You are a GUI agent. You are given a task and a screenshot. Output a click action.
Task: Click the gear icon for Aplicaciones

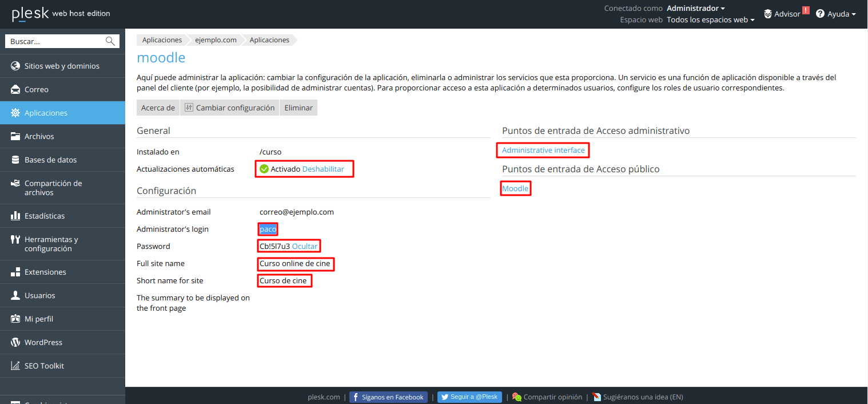coord(15,113)
